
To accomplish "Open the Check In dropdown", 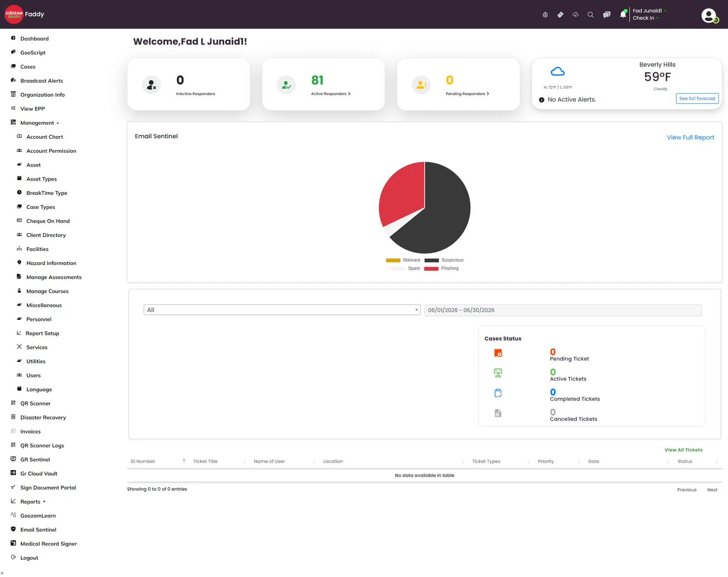I will coord(646,18).
